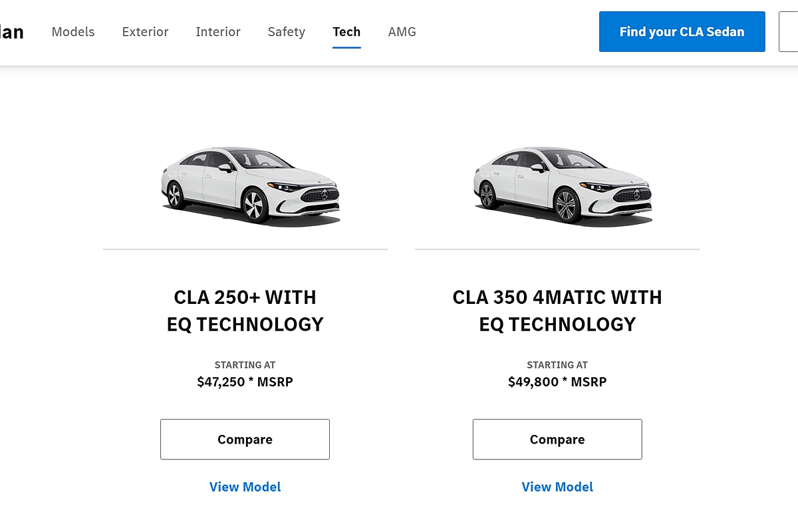Image resolution: width=798 pixels, height=532 pixels.
Task: Click the CLA 250+ car image
Action: [x=251, y=185]
